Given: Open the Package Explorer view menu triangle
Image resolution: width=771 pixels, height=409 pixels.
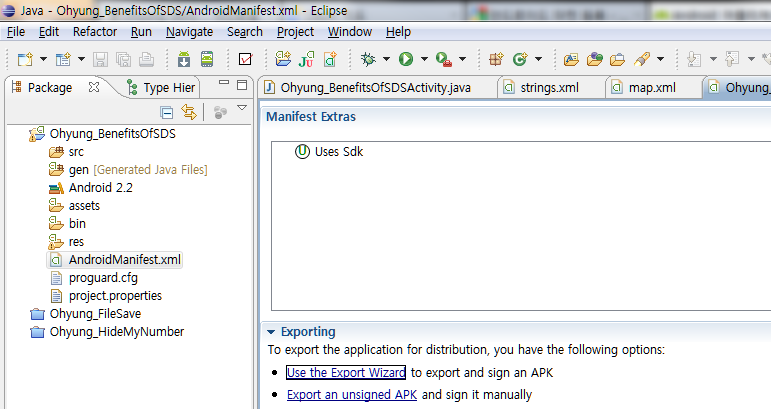Looking at the screenshot, I should (241, 109).
